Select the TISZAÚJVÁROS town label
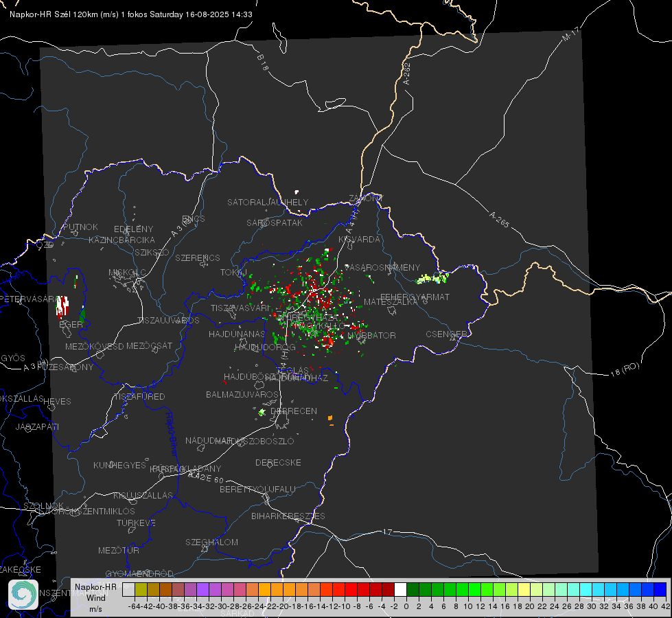 168,321
